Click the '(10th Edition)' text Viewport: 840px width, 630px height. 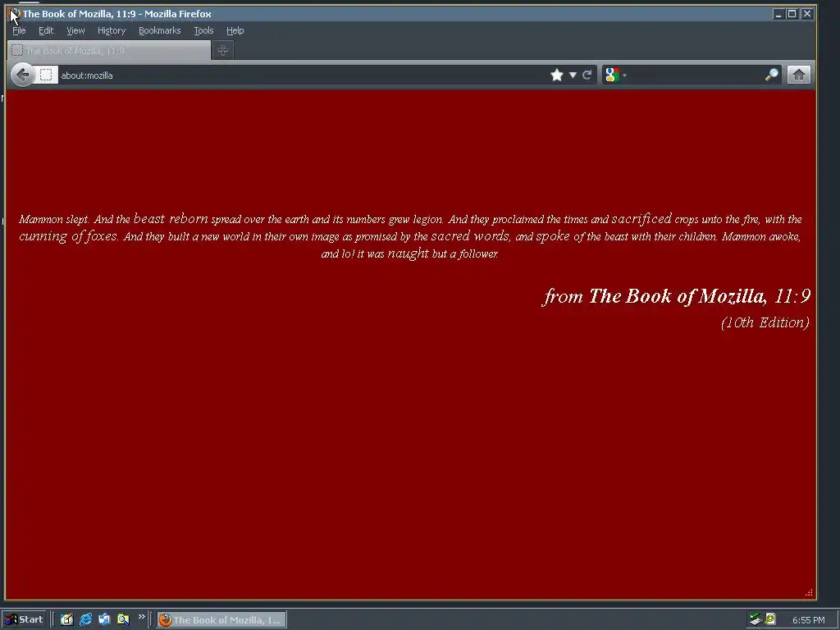[x=765, y=322]
